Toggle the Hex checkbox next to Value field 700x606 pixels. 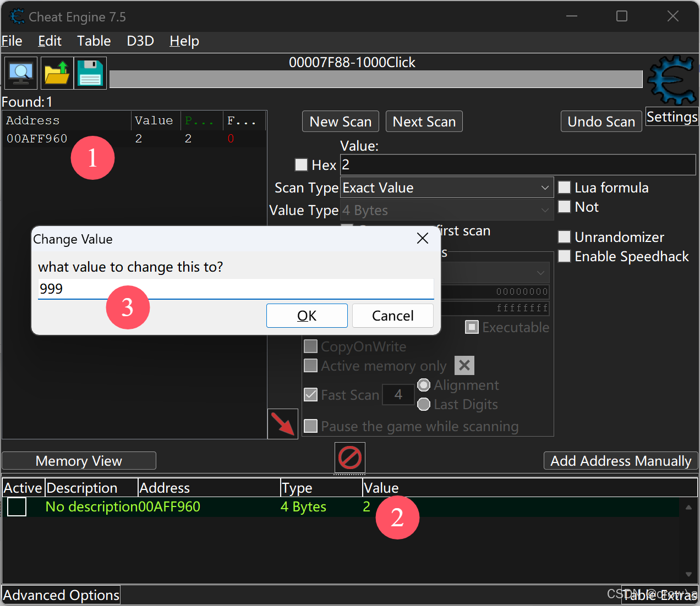tap(301, 164)
